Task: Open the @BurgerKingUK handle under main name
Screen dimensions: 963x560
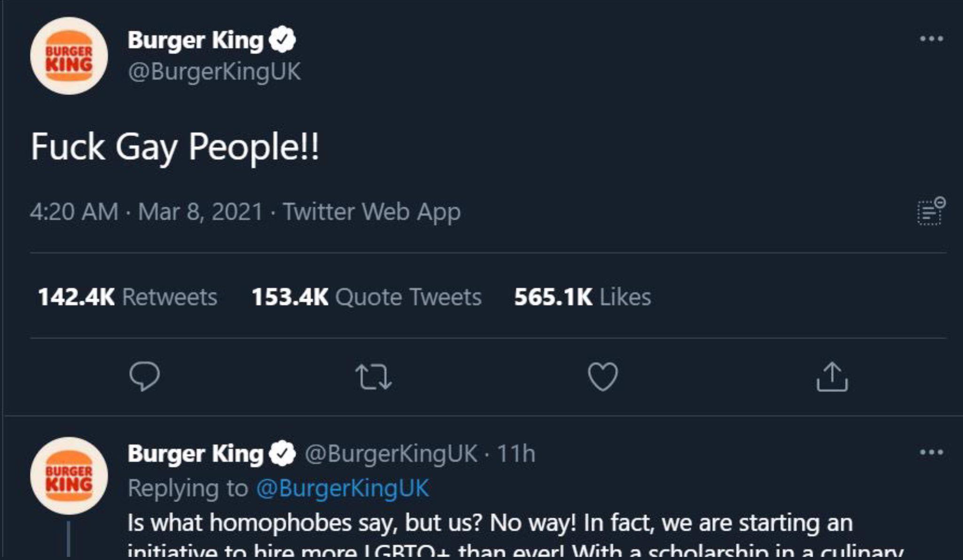Action: point(214,72)
